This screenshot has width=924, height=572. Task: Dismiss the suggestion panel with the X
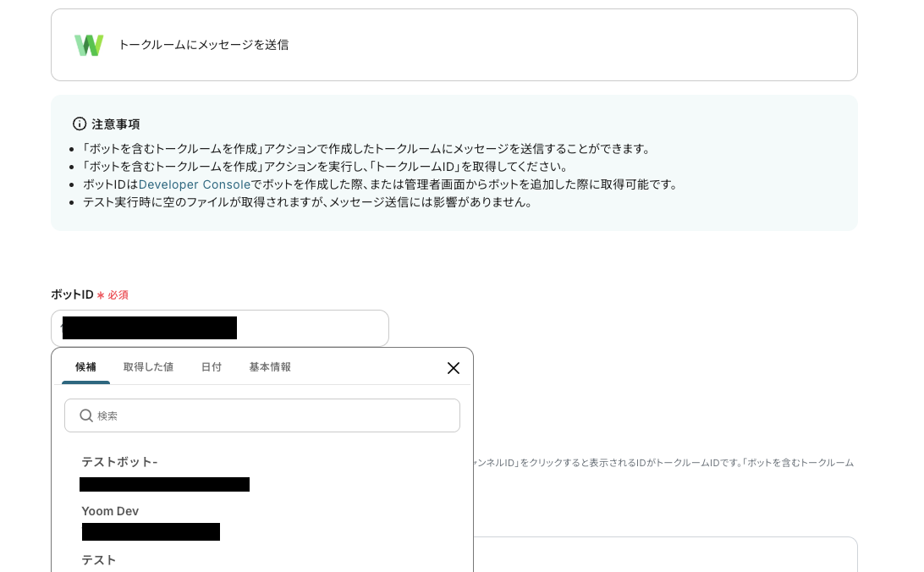point(454,368)
